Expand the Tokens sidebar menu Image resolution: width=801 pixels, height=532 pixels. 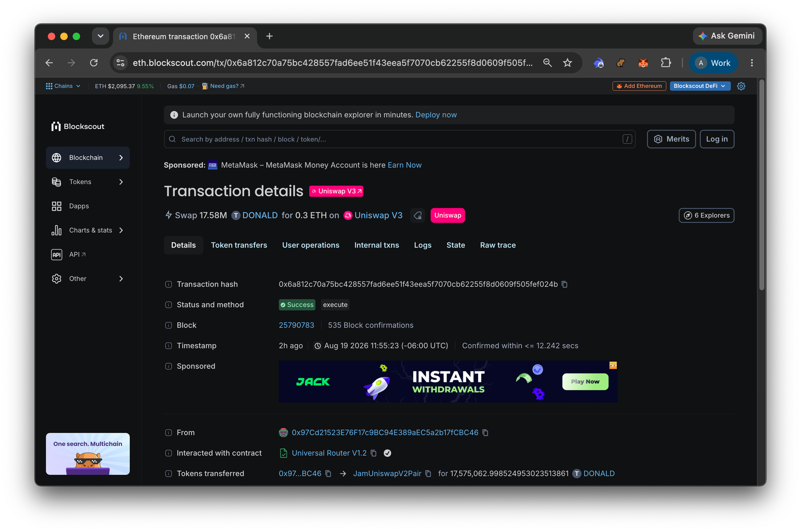pos(88,182)
